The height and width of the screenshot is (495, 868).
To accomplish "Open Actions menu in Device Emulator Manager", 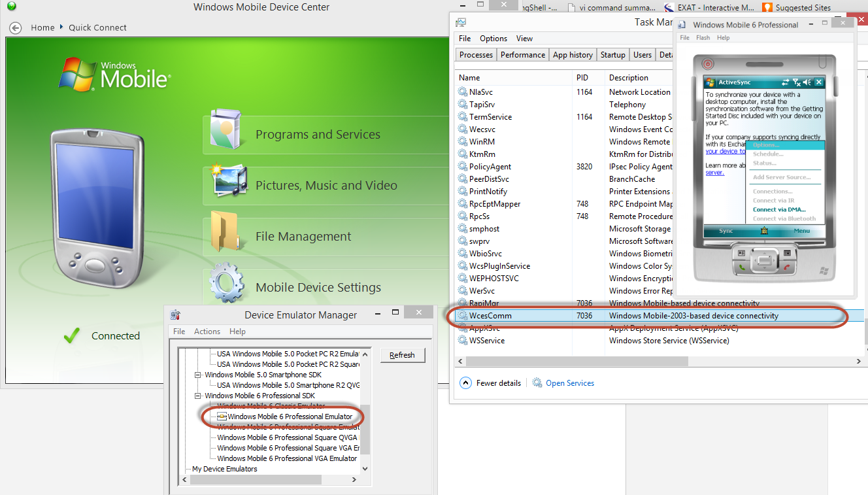I will pos(207,332).
